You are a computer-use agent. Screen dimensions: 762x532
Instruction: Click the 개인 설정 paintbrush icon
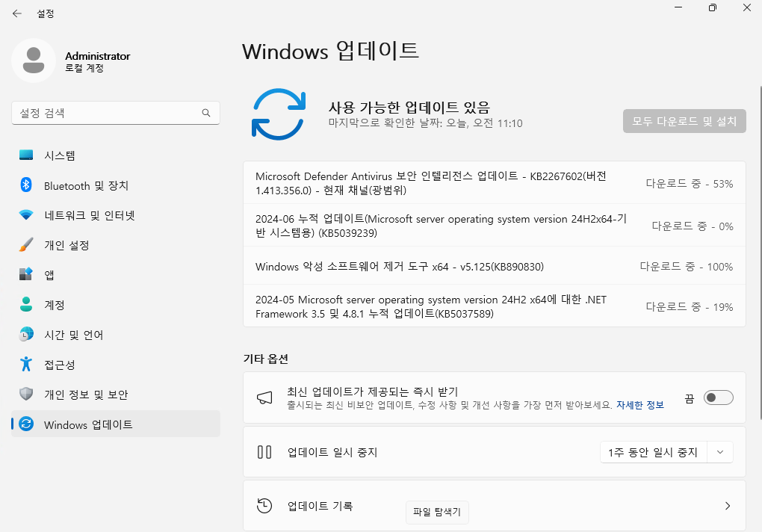pos(26,245)
